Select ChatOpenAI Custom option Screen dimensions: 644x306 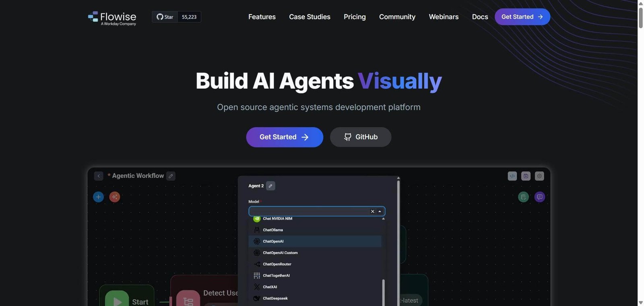click(315, 253)
